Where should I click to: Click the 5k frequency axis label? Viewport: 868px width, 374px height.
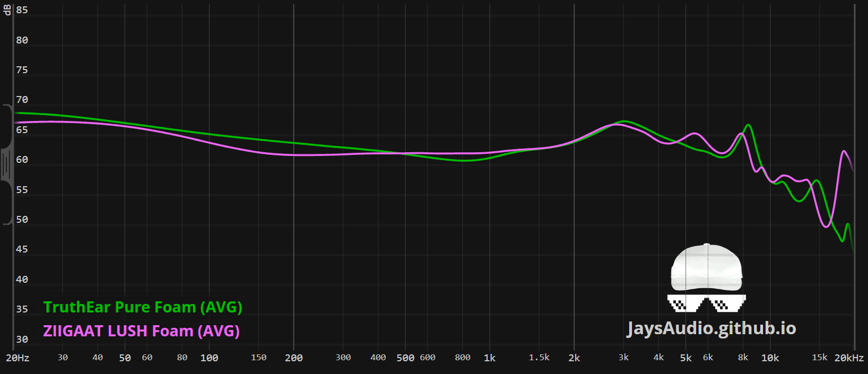[686, 358]
